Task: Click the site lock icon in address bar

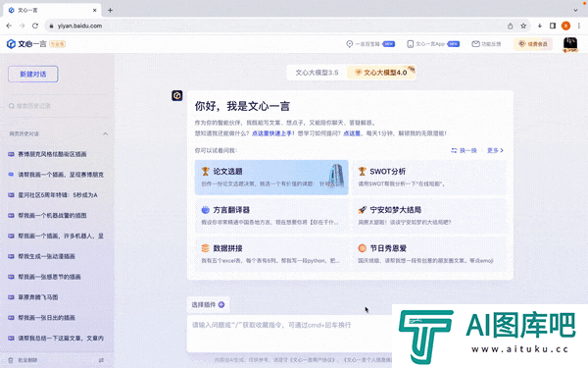Action: [51, 26]
